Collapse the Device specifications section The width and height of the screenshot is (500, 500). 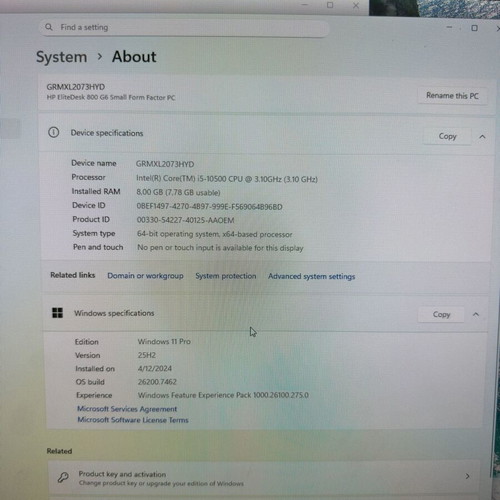[482, 137]
